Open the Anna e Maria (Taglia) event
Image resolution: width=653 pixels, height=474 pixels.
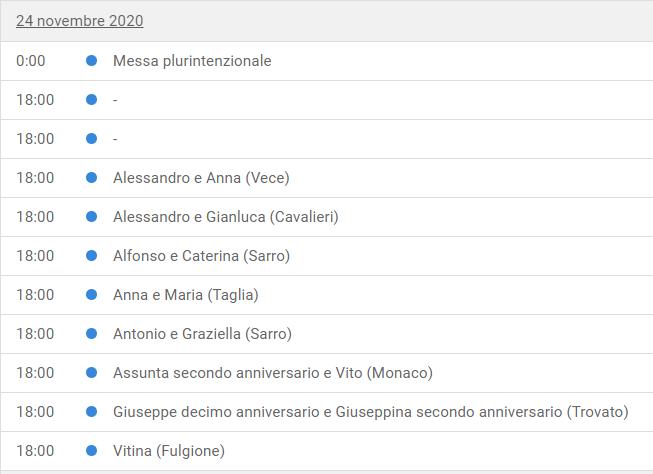pyautogui.click(x=186, y=295)
